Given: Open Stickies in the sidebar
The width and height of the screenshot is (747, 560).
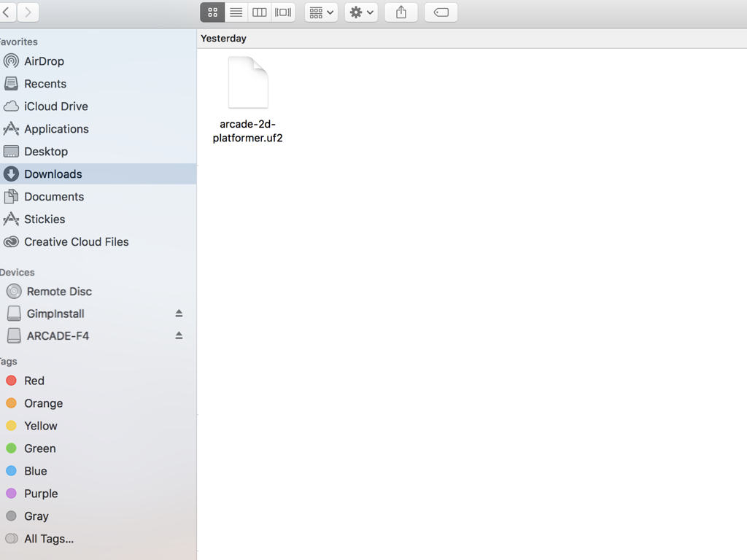Looking at the screenshot, I should [98, 219].
